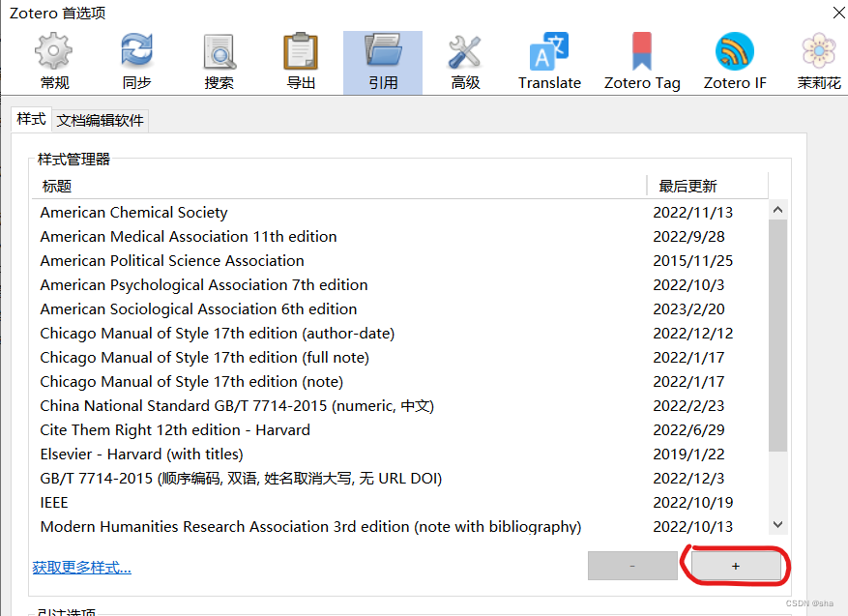
Task: Click the style list scroll down arrow
Action: [x=777, y=524]
